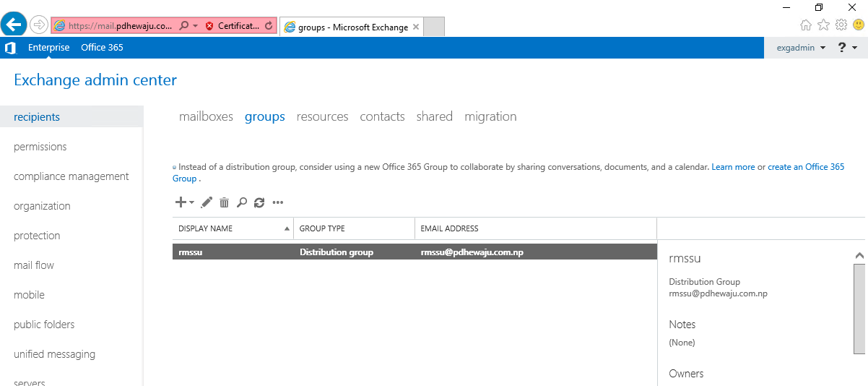This screenshot has width=868, height=386.
Task: Switch to the contacts tab
Action: pos(383,116)
